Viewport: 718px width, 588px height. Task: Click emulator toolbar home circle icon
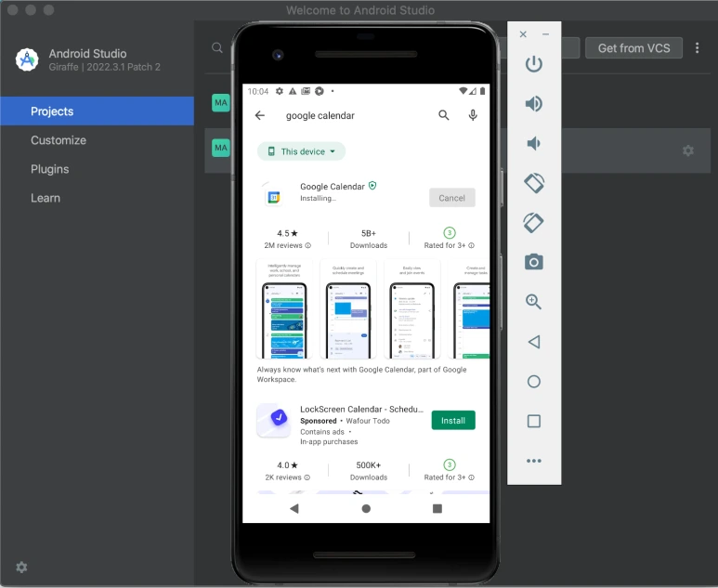(533, 382)
